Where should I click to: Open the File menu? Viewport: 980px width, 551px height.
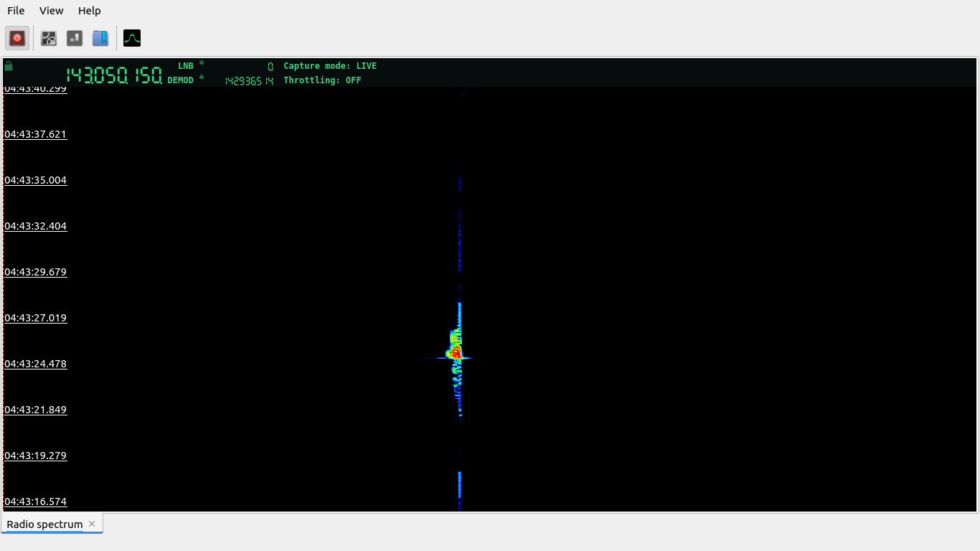click(x=16, y=11)
